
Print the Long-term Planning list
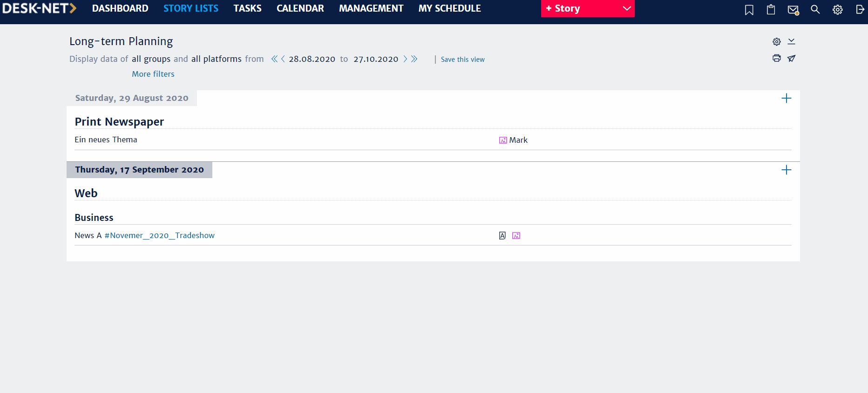[776, 58]
